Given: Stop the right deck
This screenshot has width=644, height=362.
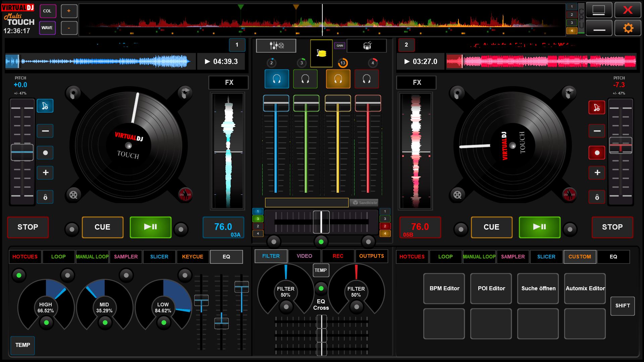Looking at the screenshot, I should 612,227.
